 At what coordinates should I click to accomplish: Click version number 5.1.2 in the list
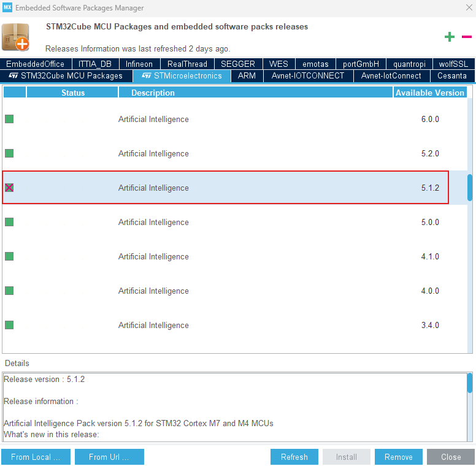tap(430, 188)
